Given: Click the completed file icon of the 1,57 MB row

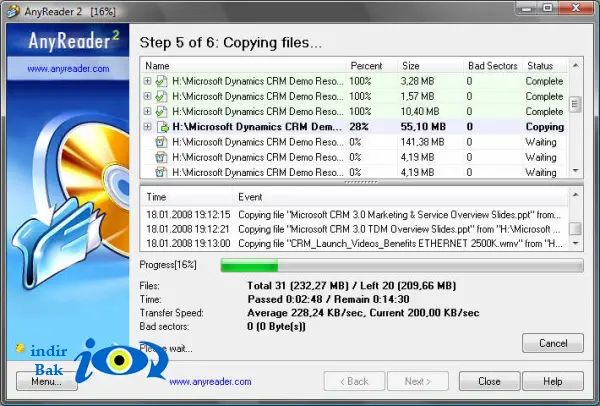Looking at the screenshot, I should click(x=161, y=96).
